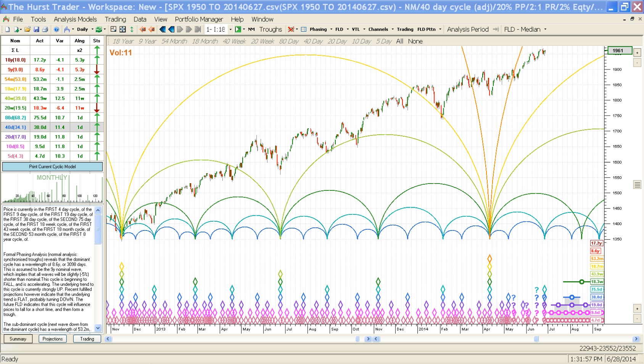
Task: Click the four-arrow fit chart icon
Action: [122, 29]
